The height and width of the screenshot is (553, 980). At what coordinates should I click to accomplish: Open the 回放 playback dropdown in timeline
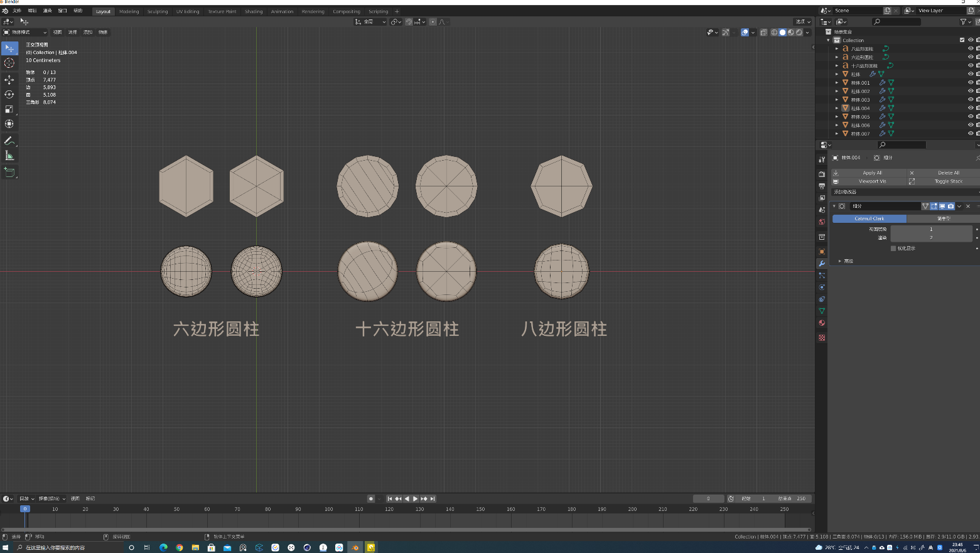(26, 499)
